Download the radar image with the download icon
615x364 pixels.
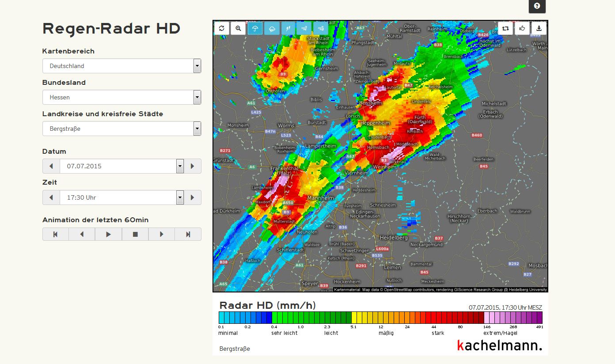point(539,28)
